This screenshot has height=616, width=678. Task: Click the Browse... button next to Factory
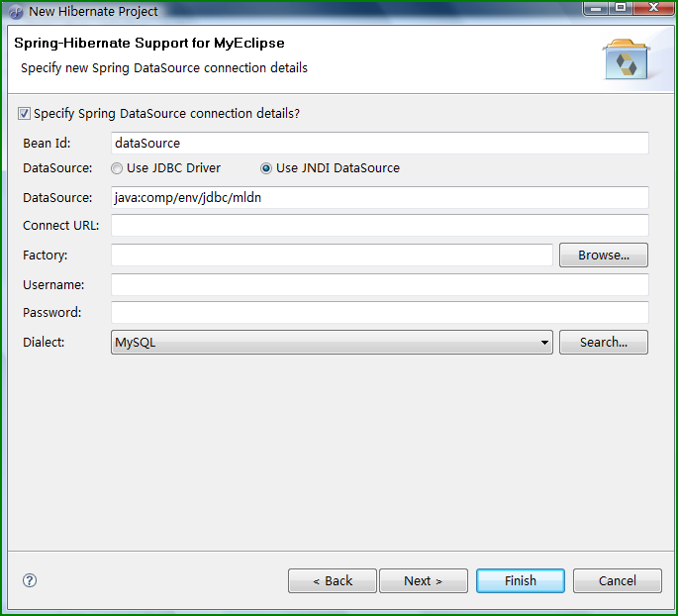[x=604, y=255]
